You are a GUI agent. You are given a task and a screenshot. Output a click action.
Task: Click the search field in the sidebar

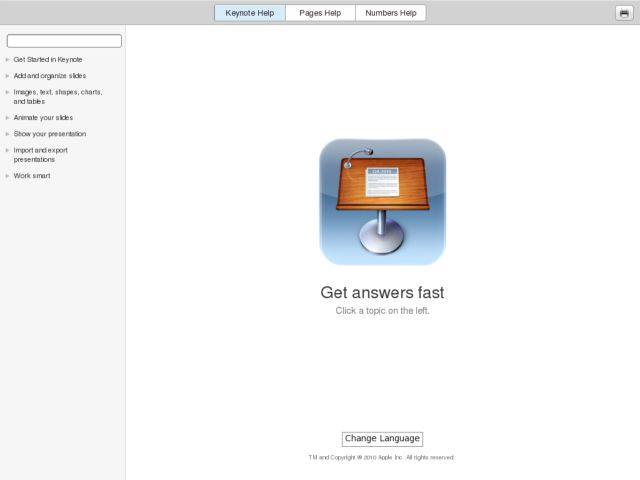pyautogui.click(x=64, y=41)
